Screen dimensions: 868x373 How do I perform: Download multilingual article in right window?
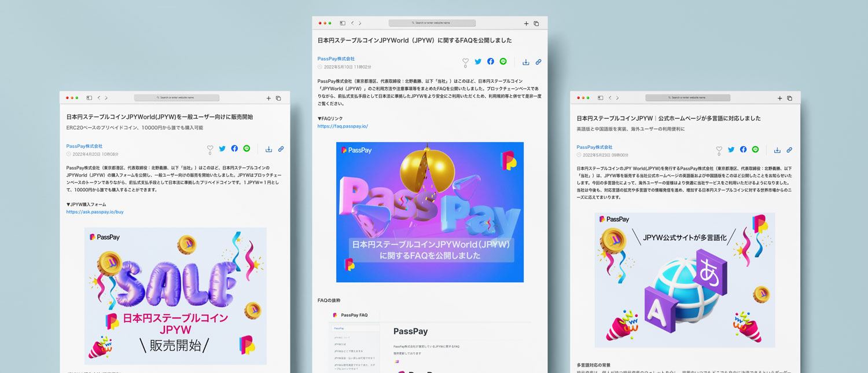(777, 150)
